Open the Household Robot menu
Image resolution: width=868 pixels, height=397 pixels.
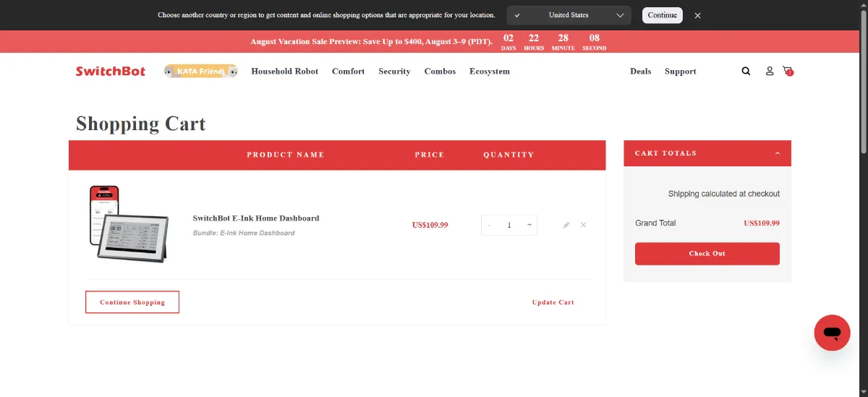click(x=285, y=71)
